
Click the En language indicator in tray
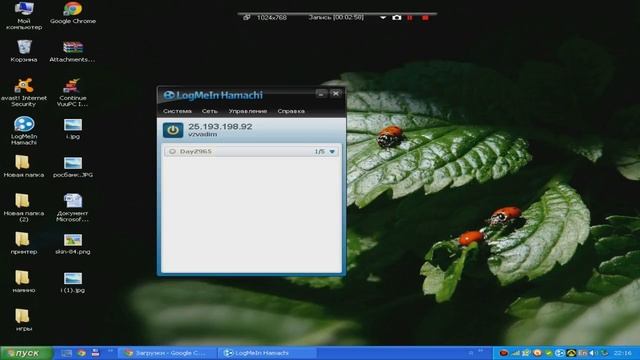click(x=582, y=353)
